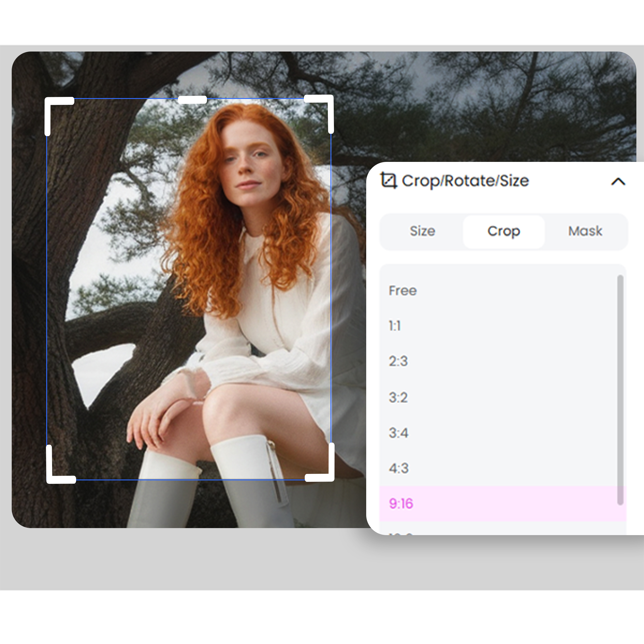Switch to the Size tab
644x644 pixels.
[x=422, y=231]
